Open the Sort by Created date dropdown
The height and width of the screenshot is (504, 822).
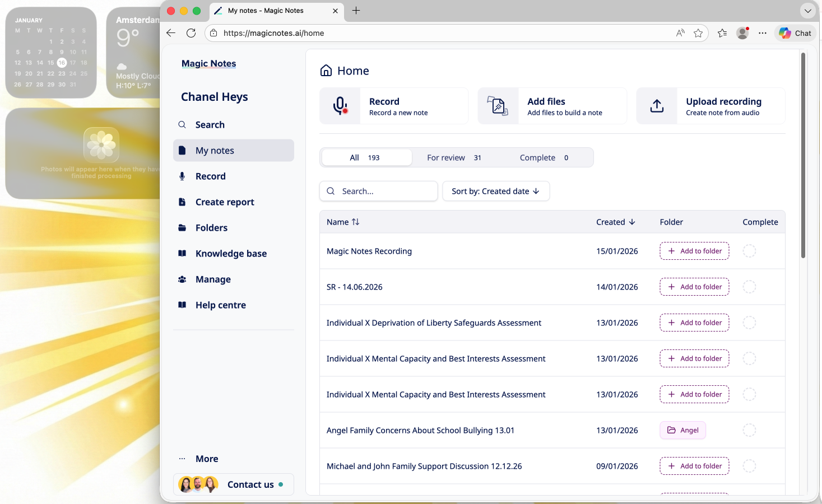[496, 191]
